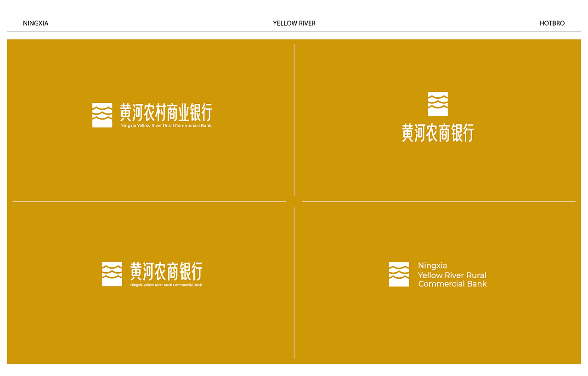Click the stacked-layout 黄河农商银行 wordmark under logo
Image resolution: width=588 pixels, height=376 pixels.
click(x=438, y=133)
